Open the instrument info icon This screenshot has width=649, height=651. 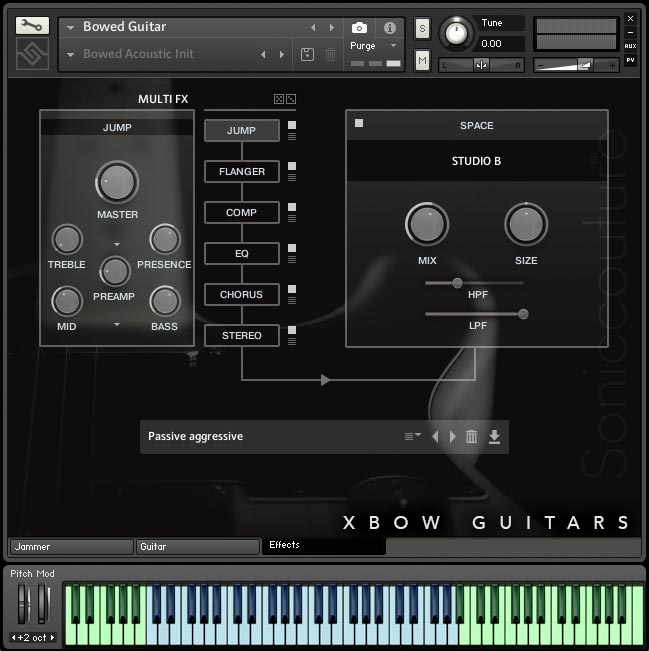click(389, 28)
